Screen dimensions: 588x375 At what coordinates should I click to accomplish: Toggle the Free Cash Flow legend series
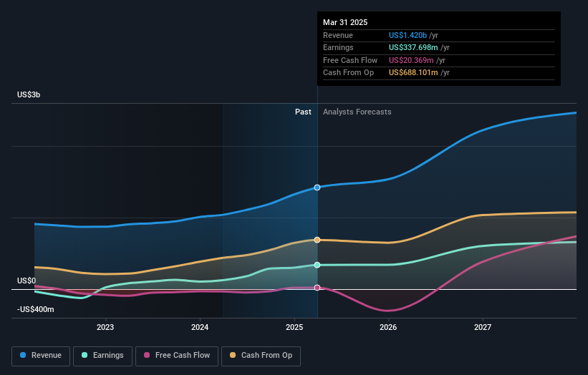pyautogui.click(x=177, y=356)
